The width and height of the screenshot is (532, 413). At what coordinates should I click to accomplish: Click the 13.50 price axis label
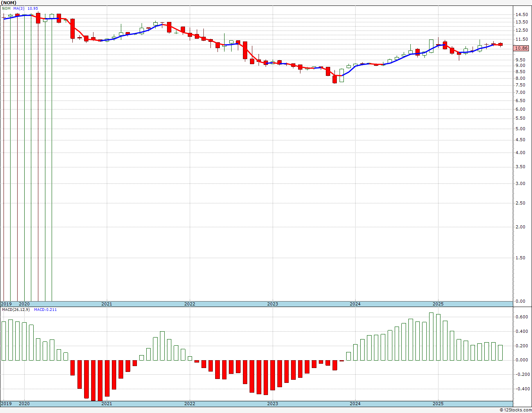click(521, 22)
